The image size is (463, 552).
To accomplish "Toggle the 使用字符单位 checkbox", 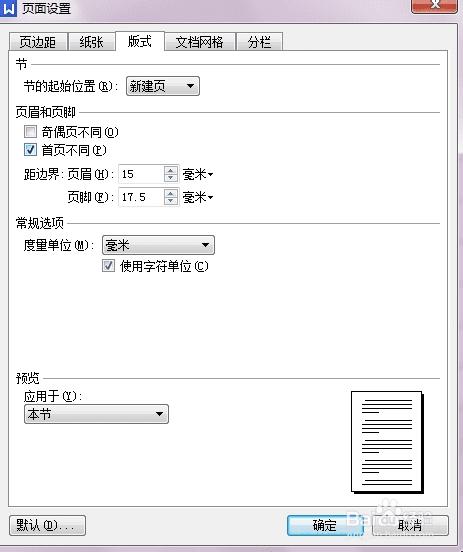I will click(x=108, y=266).
